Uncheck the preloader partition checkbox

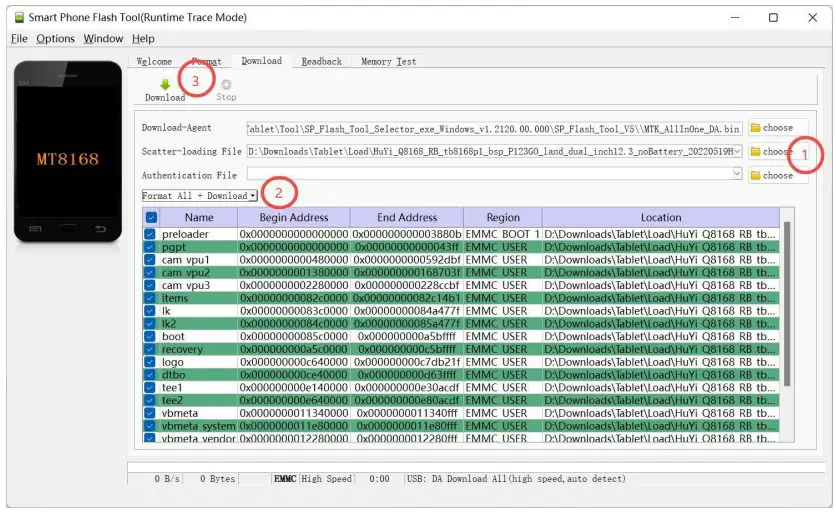click(x=150, y=234)
